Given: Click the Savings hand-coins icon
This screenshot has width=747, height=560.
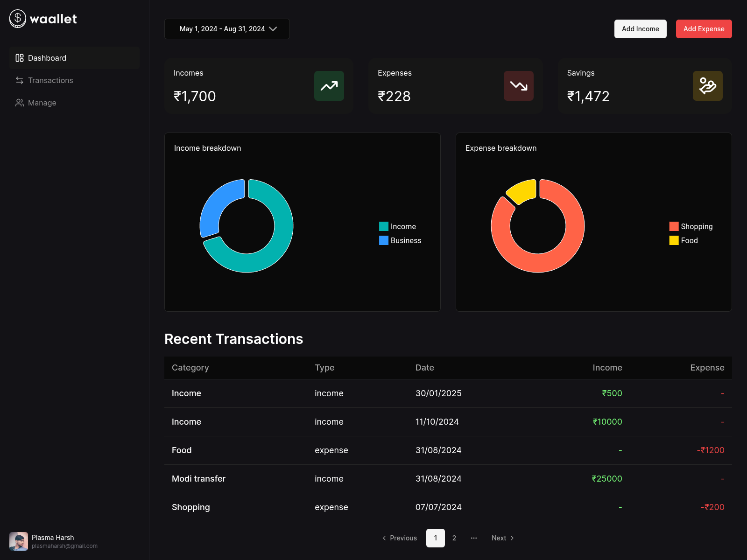Looking at the screenshot, I should point(708,86).
